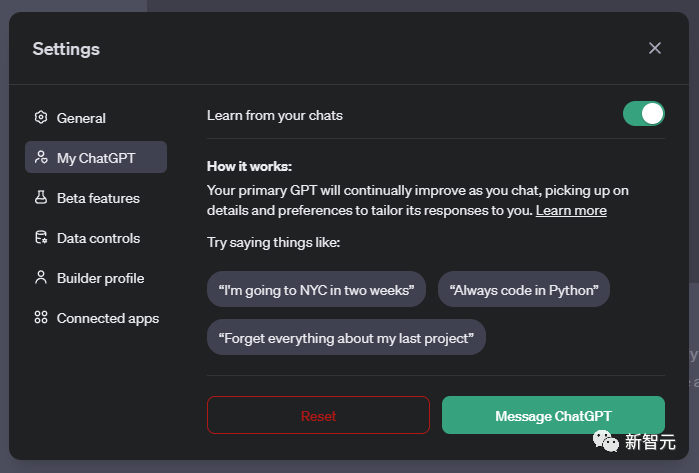The image size is (699, 473).
Task: Click the flask icon for Beta features
Action: pyautogui.click(x=41, y=198)
